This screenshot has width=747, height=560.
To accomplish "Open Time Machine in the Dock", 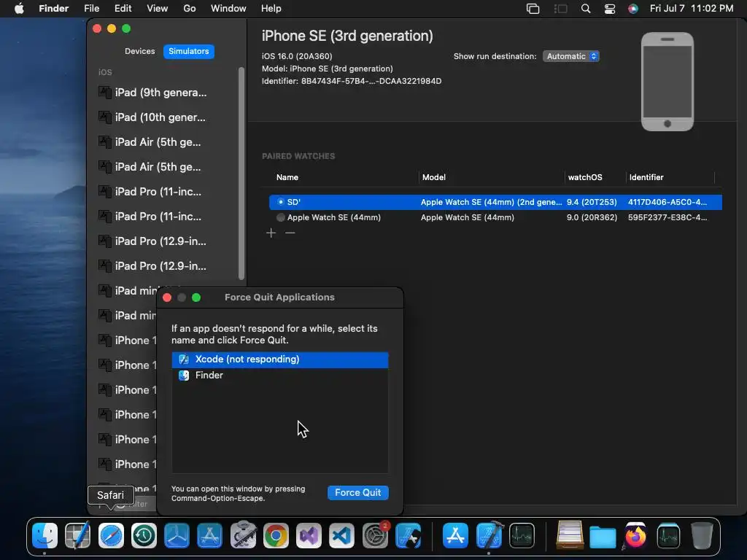I will 144,536.
